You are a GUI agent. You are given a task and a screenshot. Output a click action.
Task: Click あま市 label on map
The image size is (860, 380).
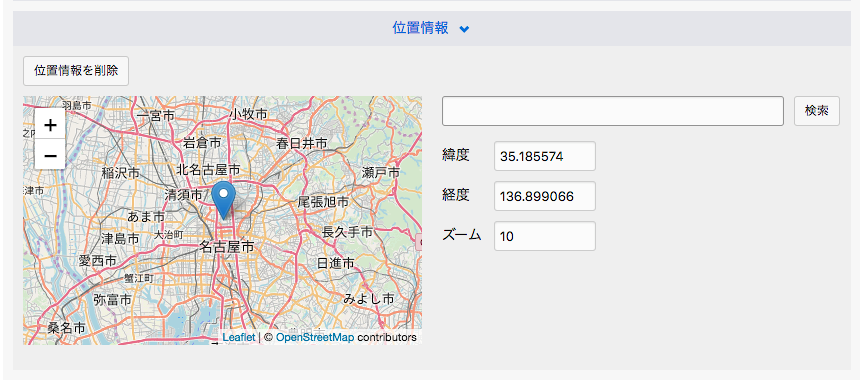(x=146, y=217)
